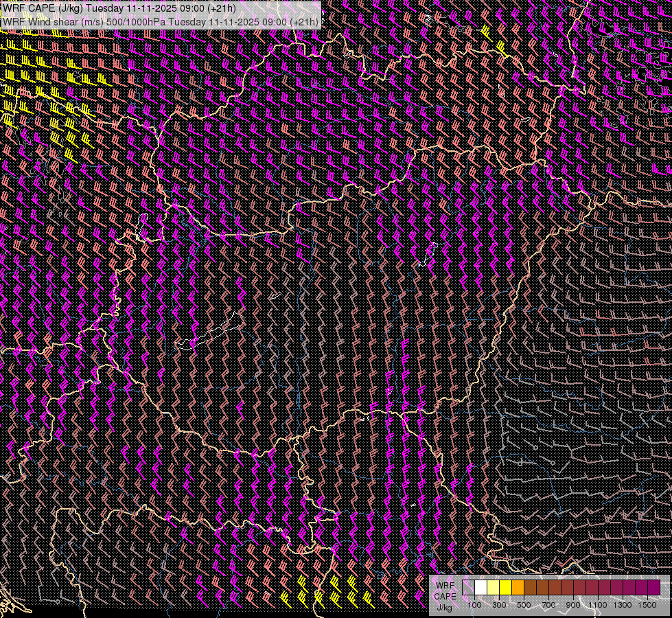Click the 'WRF CAPE' legend title text

point(444,591)
